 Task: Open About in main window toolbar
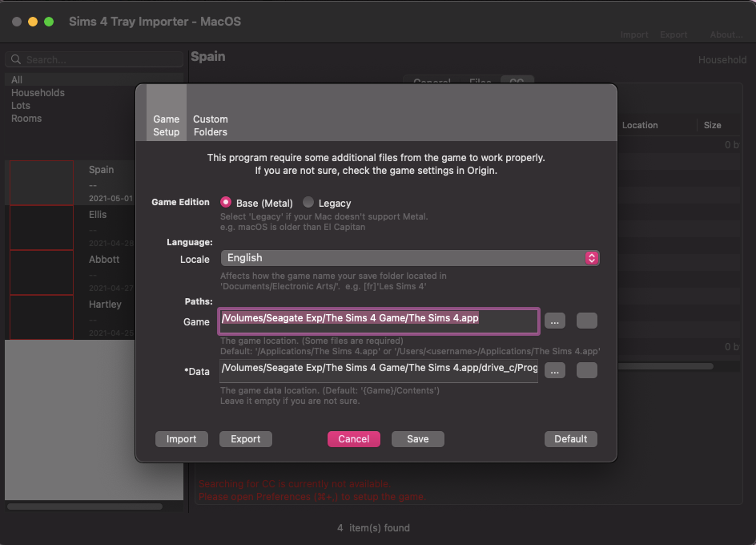click(726, 34)
